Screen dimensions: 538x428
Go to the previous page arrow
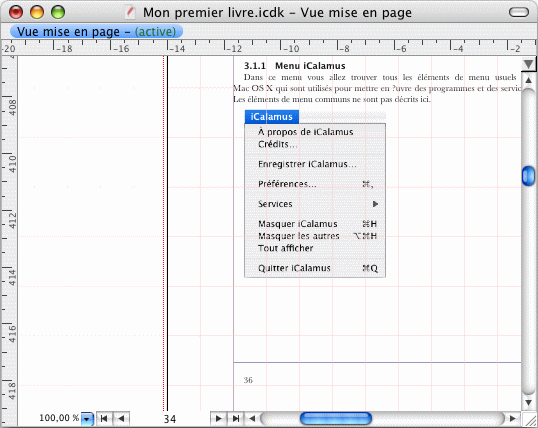[x=121, y=418]
